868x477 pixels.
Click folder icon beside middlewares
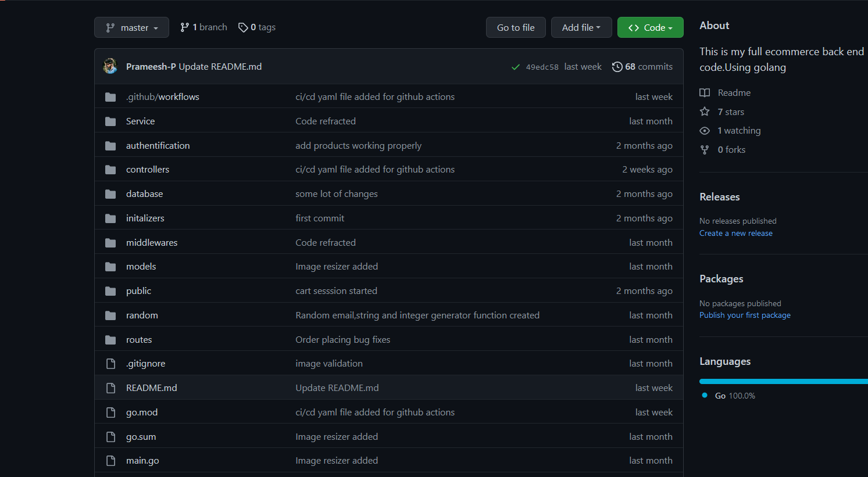pyautogui.click(x=110, y=243)
